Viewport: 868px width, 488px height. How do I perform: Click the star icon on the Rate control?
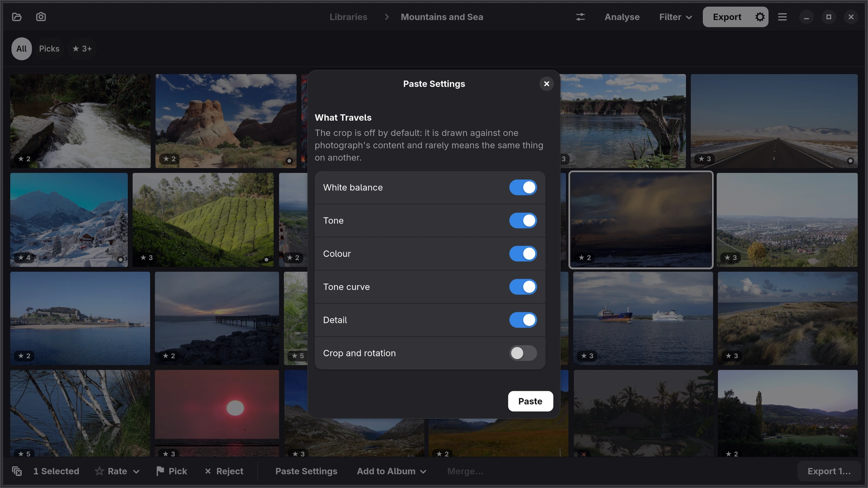click(99, 471)
